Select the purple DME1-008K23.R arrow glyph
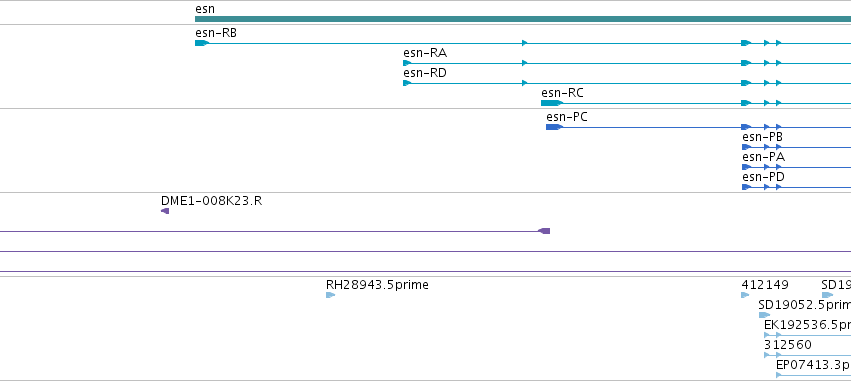 pyautogui.click(x=165, y=211)
